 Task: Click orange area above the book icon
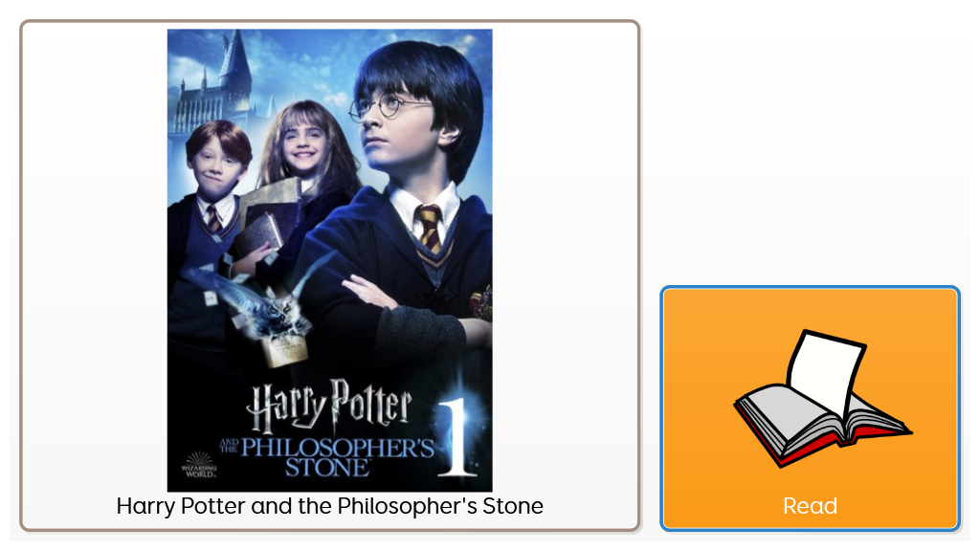[810, 309]
